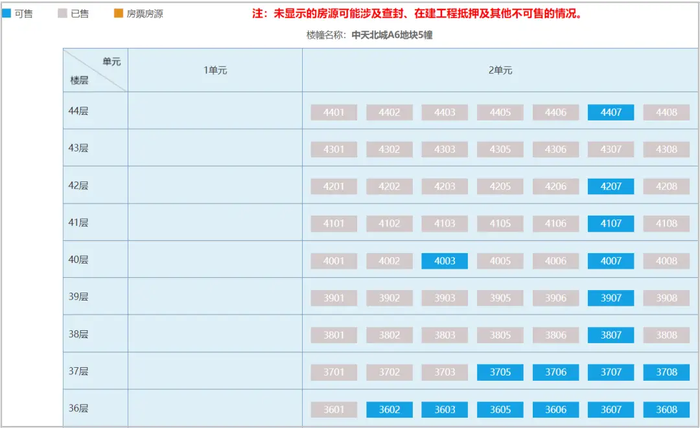Click sold unit 4401
This screenshot has width=700, height=428.
334,112
